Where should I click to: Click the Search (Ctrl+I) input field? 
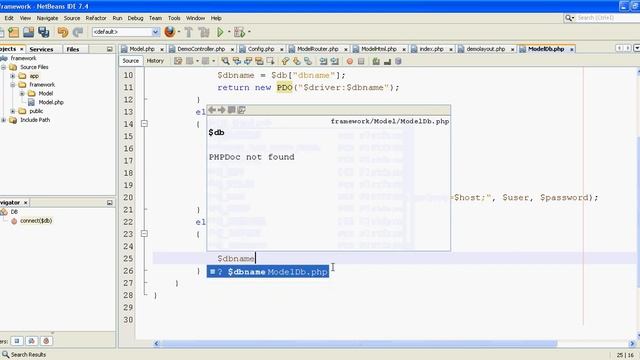pyautogui.click(x=607, y=18)
